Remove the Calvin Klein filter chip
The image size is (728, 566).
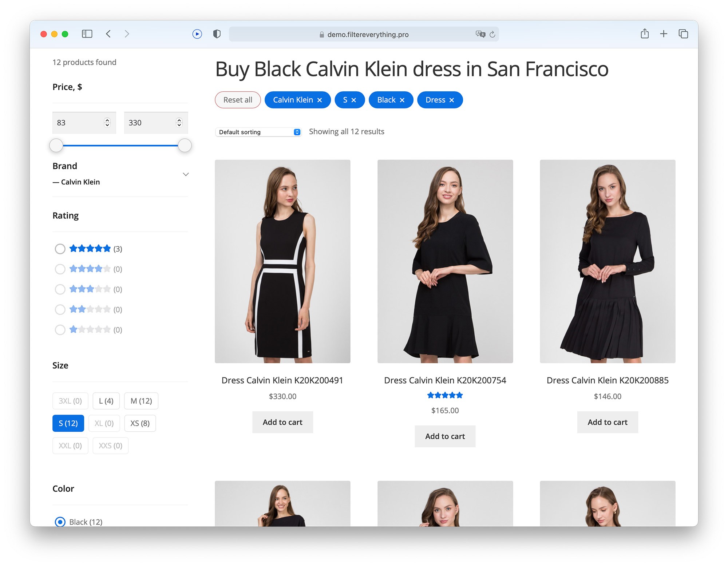(x=320, y=100)
